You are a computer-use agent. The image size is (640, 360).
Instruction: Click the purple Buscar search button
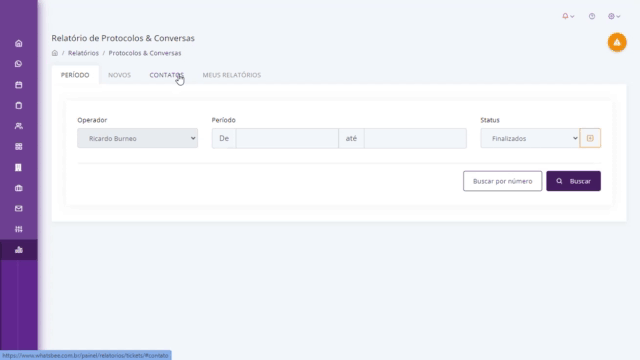pos(573,181)
